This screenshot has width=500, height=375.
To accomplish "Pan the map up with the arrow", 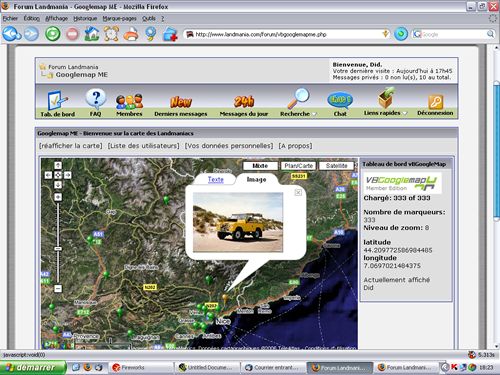I will pos(58,165).
